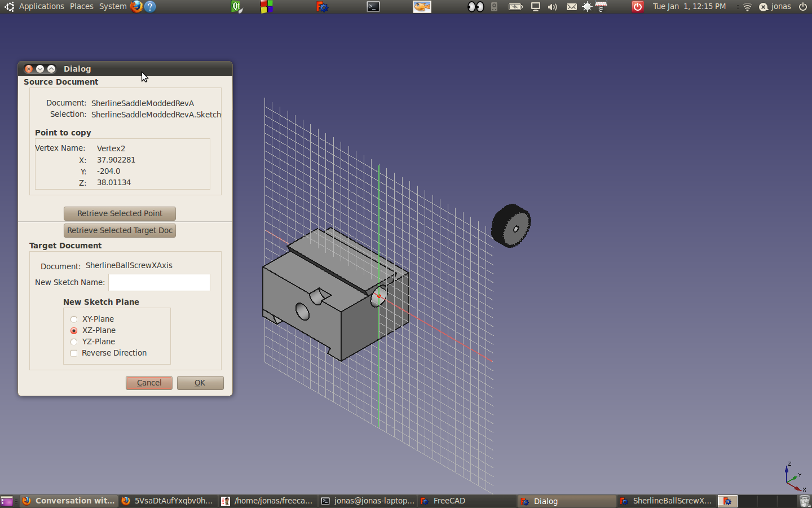Screen dimensions: 812x508
Task: Select the YZ-Plane radio button
Action: 74,341
